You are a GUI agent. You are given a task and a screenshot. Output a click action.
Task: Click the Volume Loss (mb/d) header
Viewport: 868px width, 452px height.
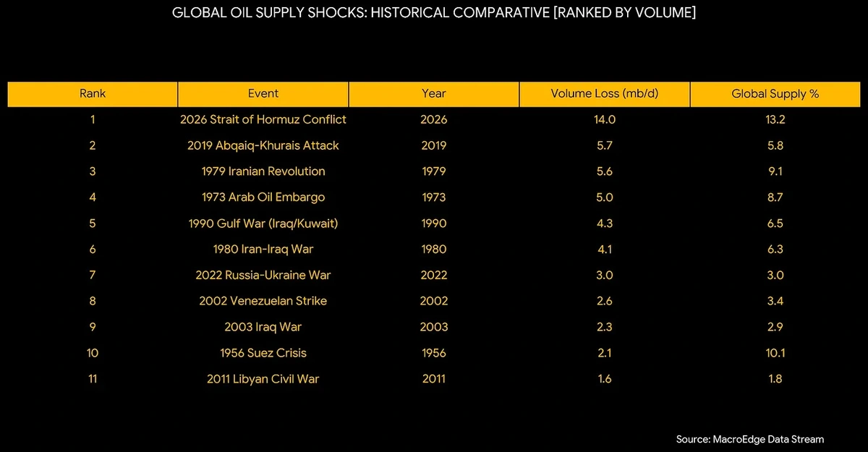(x=604, y=94)
